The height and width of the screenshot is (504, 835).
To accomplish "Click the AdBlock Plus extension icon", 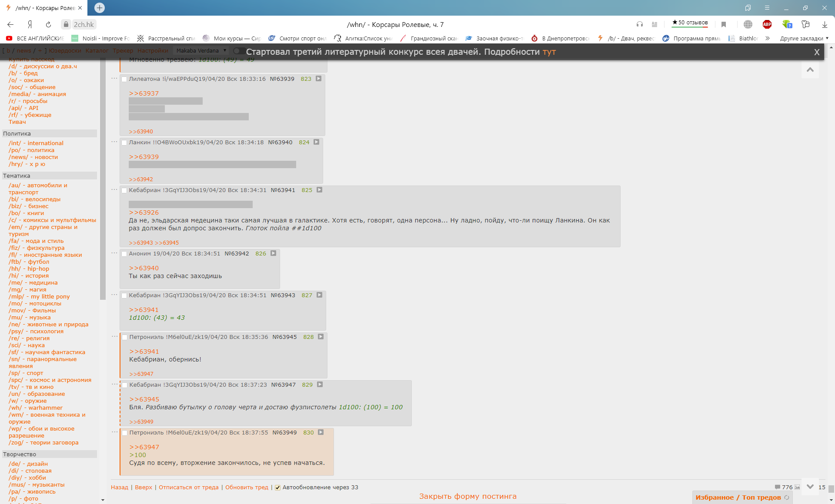I will 767,24.
